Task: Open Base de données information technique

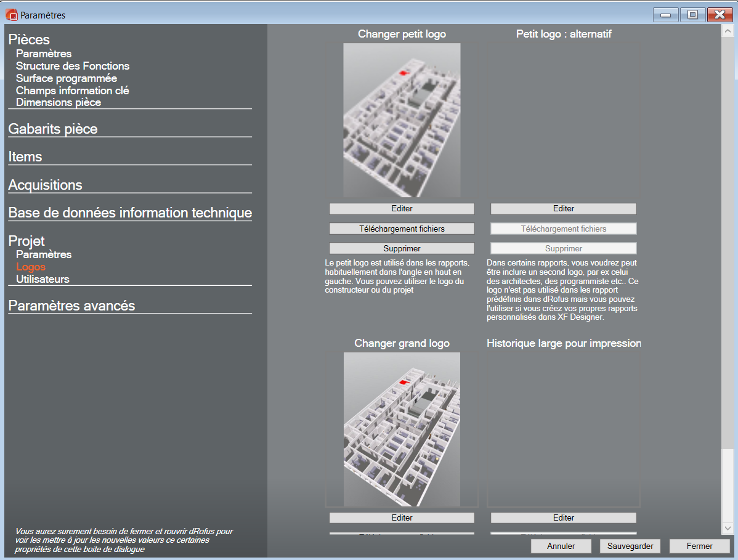Action: click(130, 213)
